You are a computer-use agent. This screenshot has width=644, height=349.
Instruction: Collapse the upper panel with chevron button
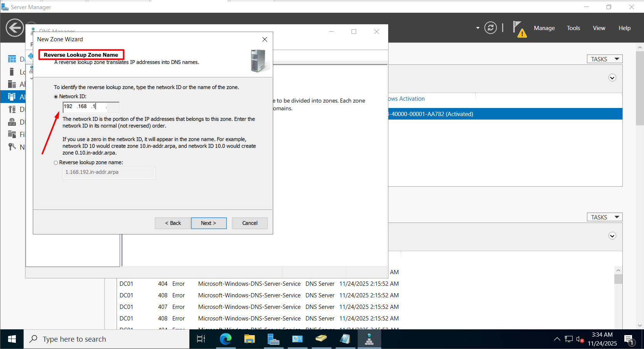612,78
